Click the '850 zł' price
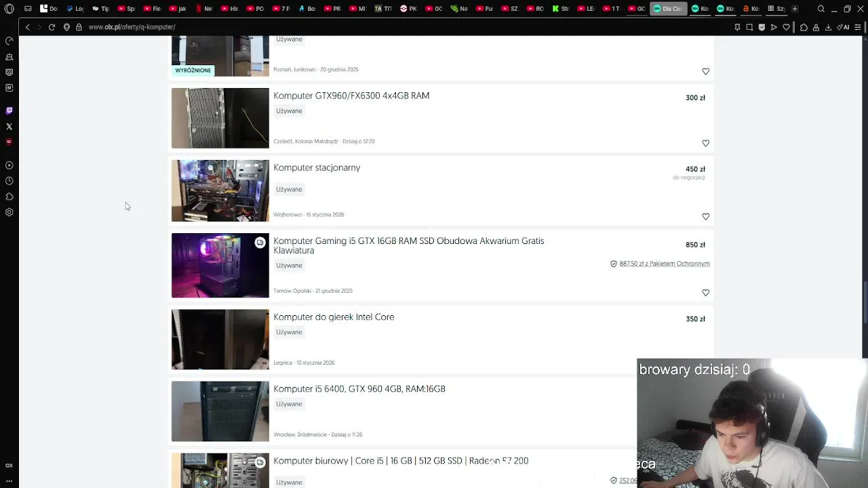The height and width of the screenshot is (488, 868). point(695,245)
